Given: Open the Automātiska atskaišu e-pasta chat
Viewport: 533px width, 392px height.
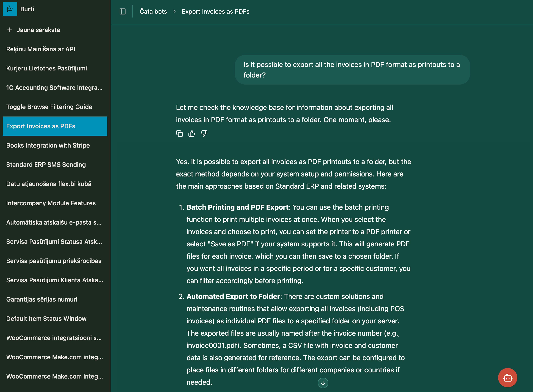Looking at the screenshot, I should (55, 222).
